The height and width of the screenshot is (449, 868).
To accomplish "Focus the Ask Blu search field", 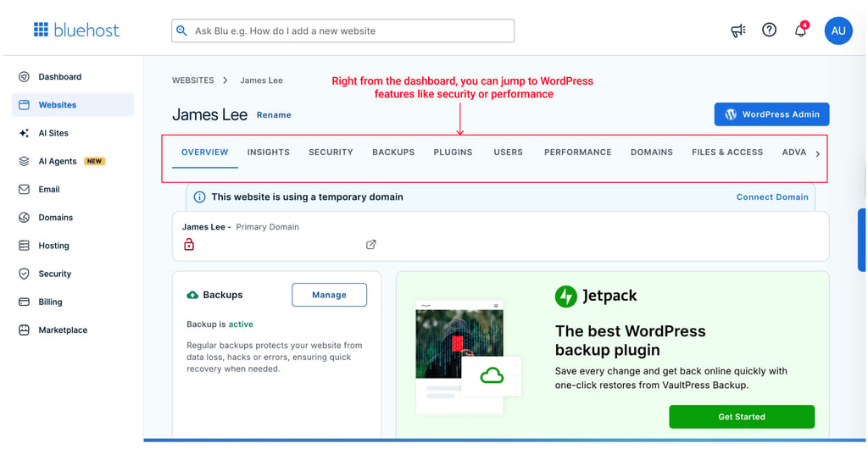I will pyautogui.click(x=342, y=31).
